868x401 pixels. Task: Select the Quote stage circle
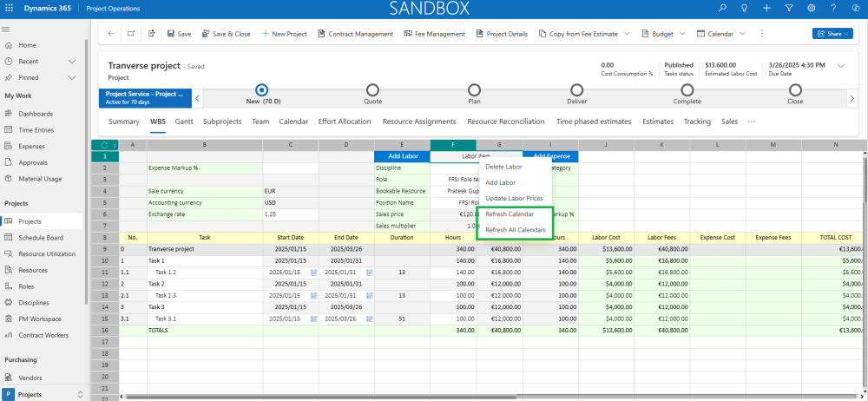[x=372, y=89]
